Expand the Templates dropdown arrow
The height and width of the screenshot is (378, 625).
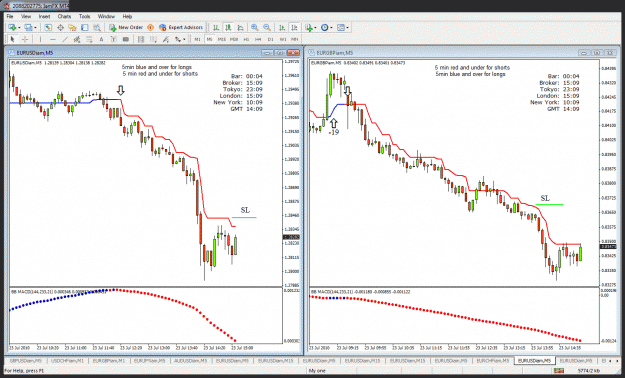(347, 28)
